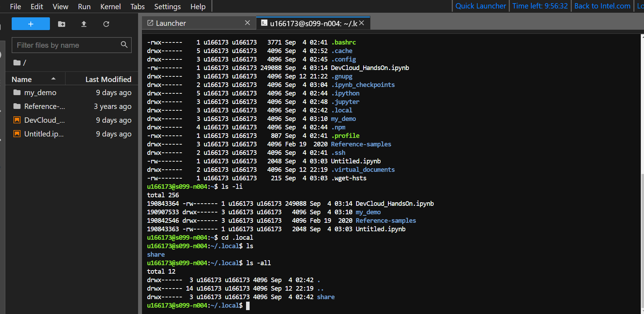Click the New Launcher plus button
The height and width of the screenshot is (314, 644).
click(x=31, y=24)
